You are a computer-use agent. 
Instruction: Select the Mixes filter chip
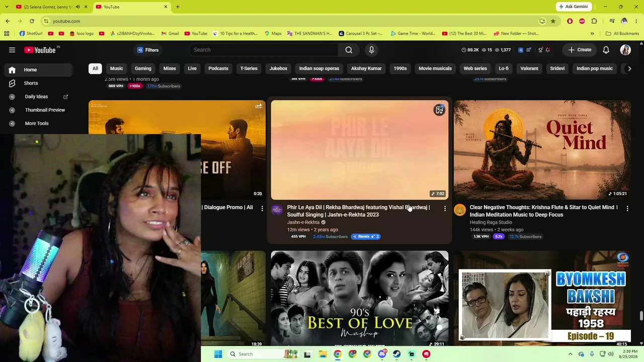pyautogui.click(x=170, y=68)
